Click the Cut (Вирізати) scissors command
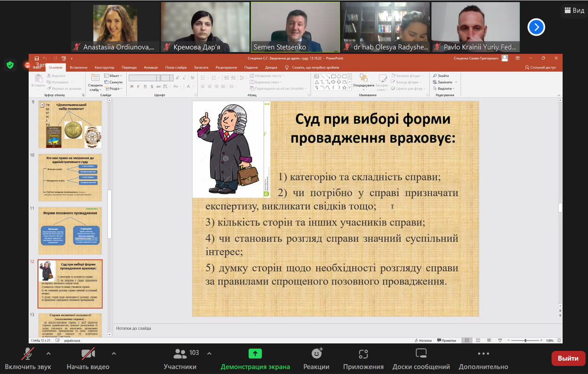 click(56, 75)
